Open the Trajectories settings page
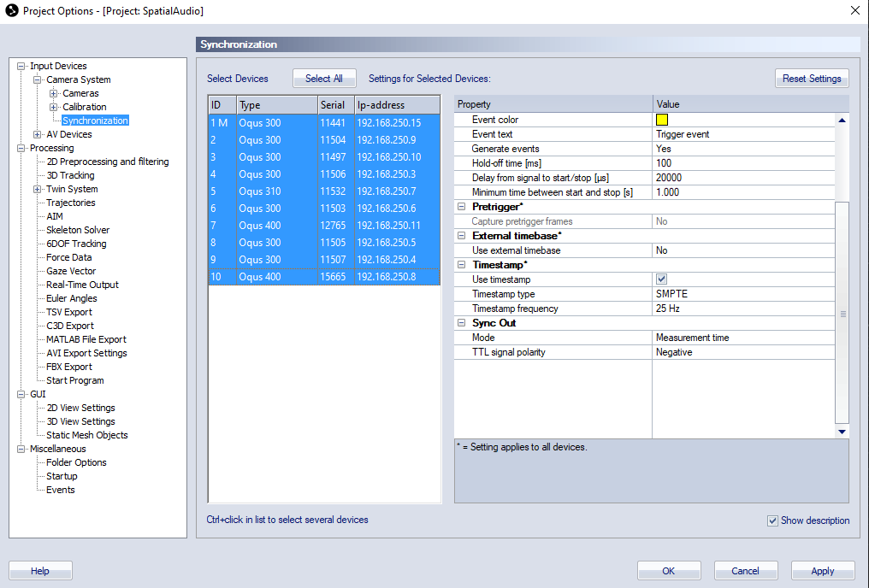The height and width of the screenshot is (588, 869). point(71,203)
